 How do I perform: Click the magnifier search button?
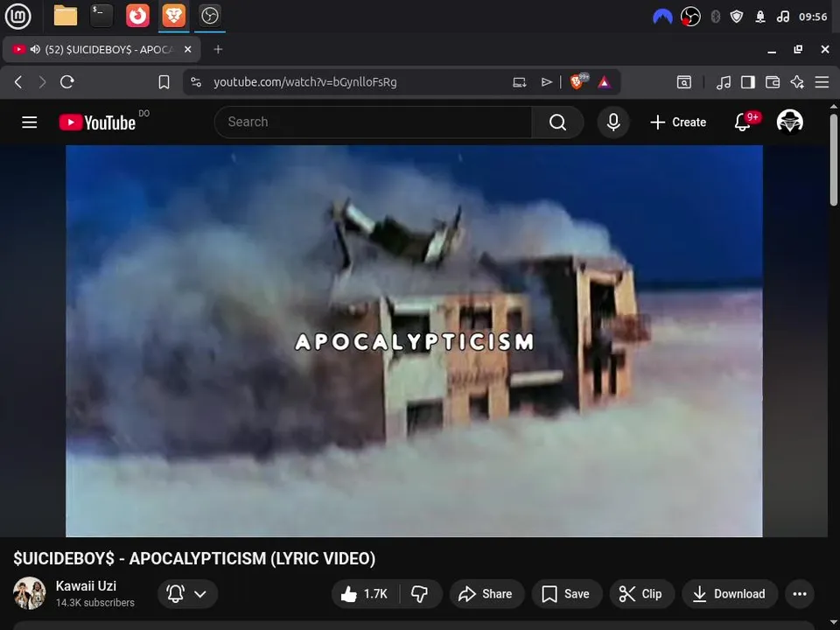coord(557,122)
